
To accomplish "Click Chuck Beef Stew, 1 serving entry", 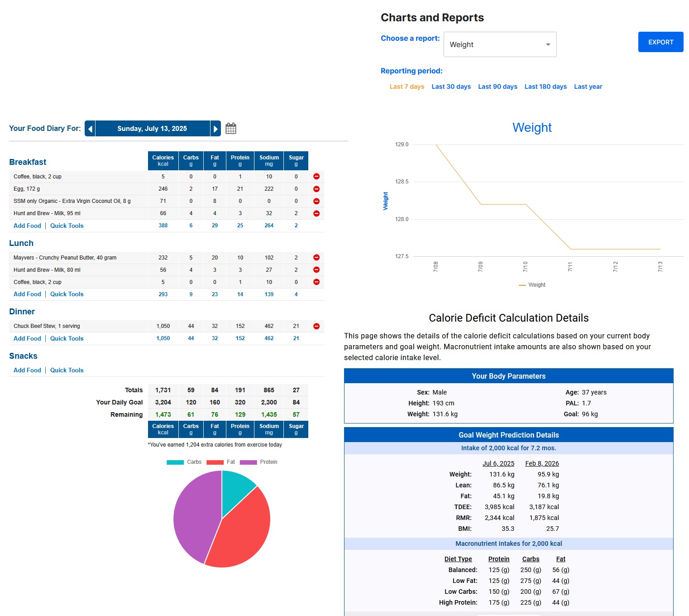I will pos(47,326).
